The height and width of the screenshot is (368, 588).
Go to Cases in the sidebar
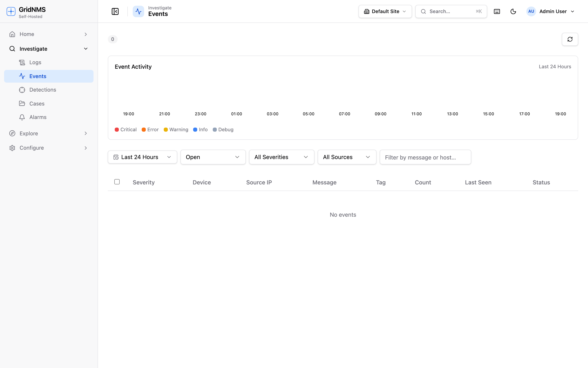37,104
